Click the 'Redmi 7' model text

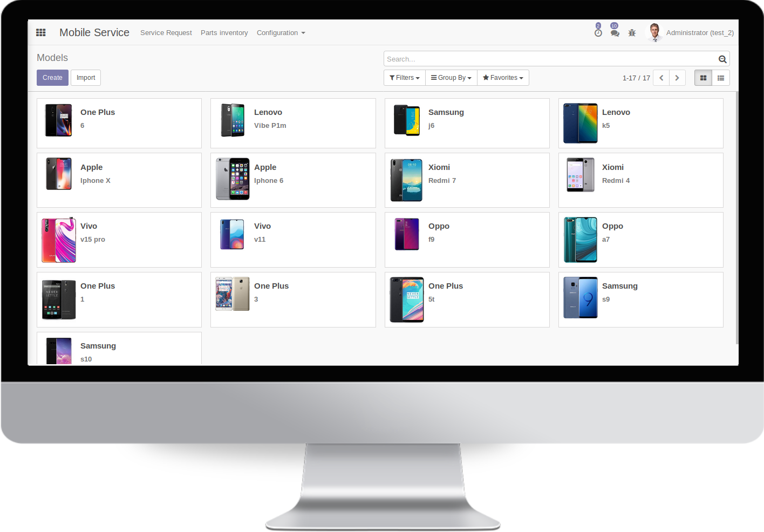pyautogui.click(x=442, y=180)
